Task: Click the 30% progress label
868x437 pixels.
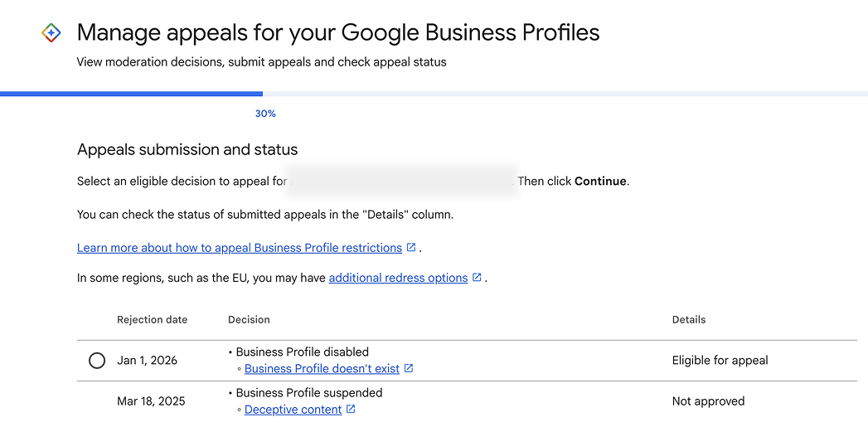Action: tap(265, 114)
